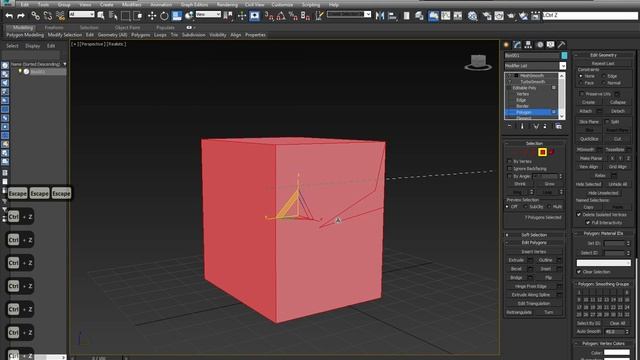Viewport: 640px width, 360px height.
Task: Select the Edge constraint radio button
Action: tap(604, 76)
